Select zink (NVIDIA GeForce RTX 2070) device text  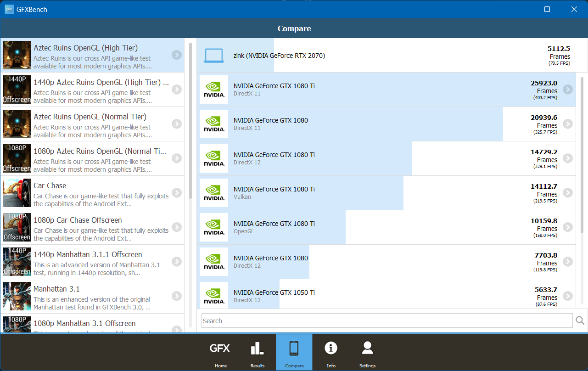click(279, 56)
